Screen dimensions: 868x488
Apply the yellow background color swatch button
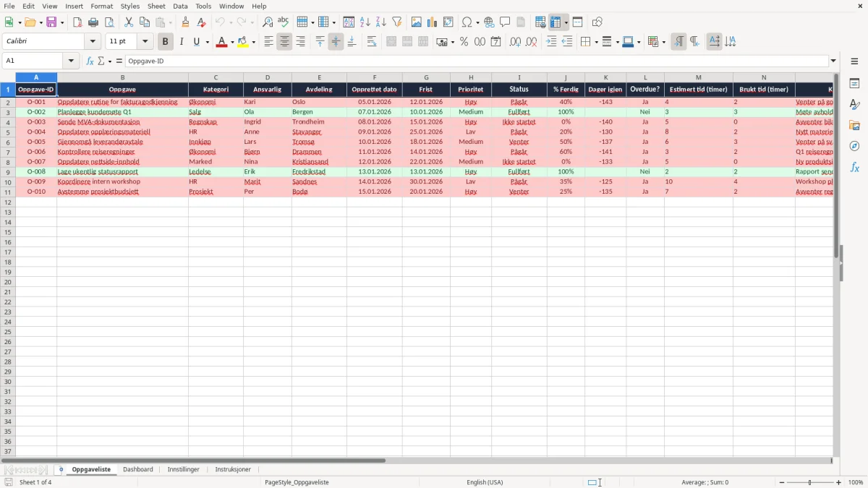[x=243, y=42]
